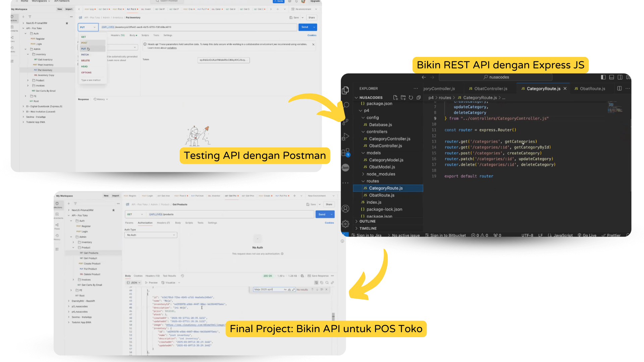This screenshot has height=362, width=644.
Task: Collapse the controllers folder in VS Code
Action: [x=376, y=132]
